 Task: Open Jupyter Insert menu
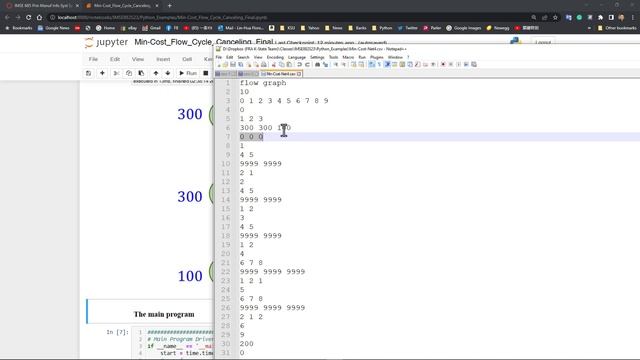163,59
